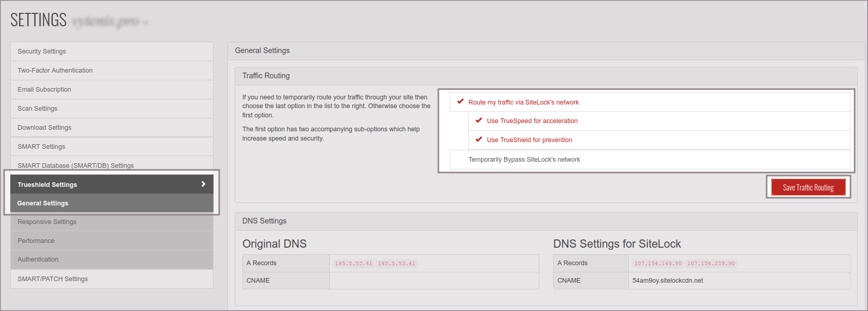Toggle Use TrueShield for prevention option
The image size is (868, 311).
pyautogui.click(x=529, y=140)
